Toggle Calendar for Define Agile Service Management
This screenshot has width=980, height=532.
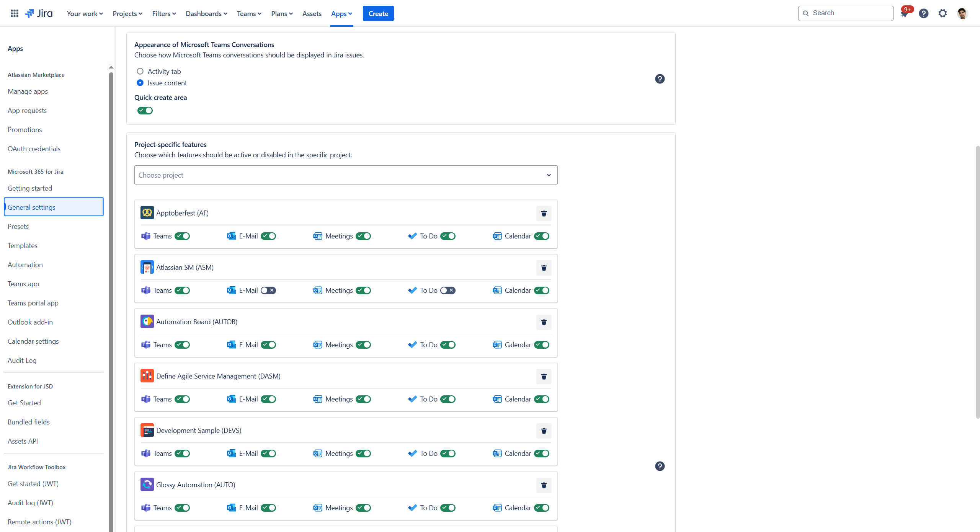click(x=542, y=399)
